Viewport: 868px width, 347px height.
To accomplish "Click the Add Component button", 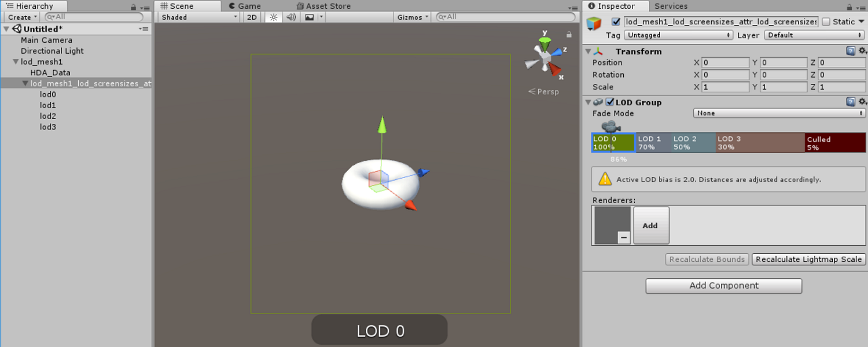I will 723,286.
